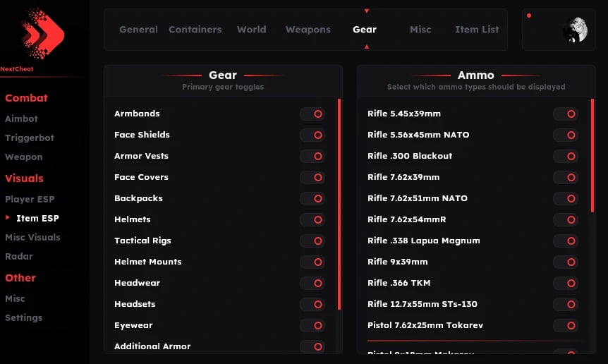Image resolution: width=608 pixels, height=364 pixels.
Task: Open Aimbot in the sidebar
Action: (x=21, y=119)
